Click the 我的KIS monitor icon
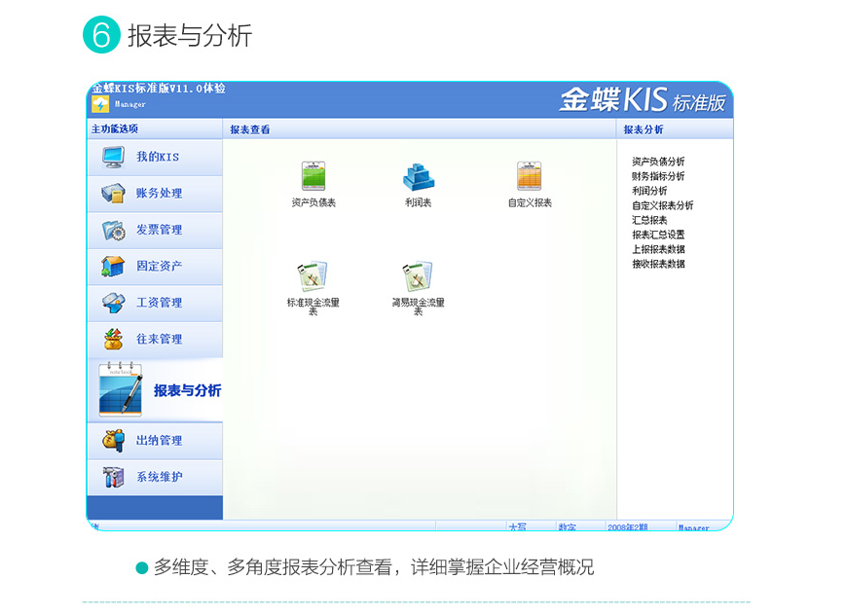 [114, 157]
